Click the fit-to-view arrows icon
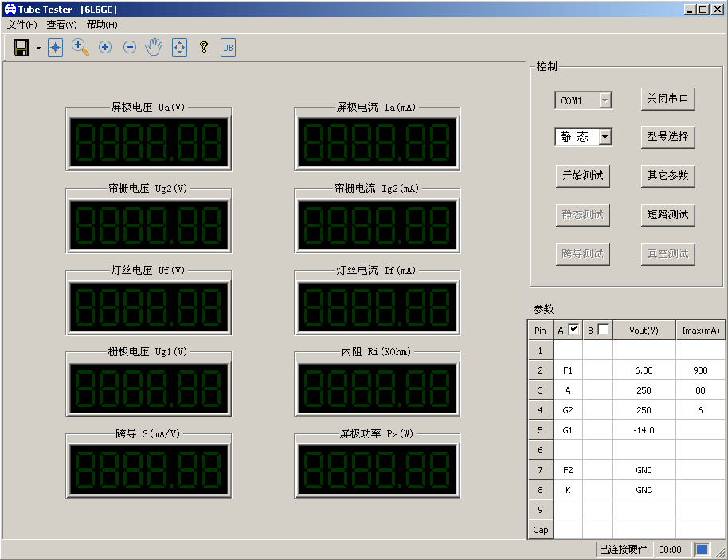This screenshot has width=728, height=560. 179,48
